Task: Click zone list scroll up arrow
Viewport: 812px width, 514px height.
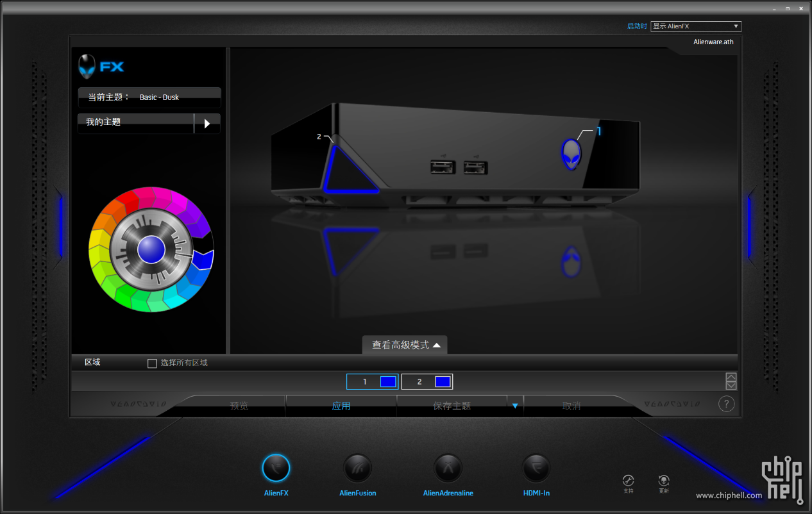Action: 731,377
